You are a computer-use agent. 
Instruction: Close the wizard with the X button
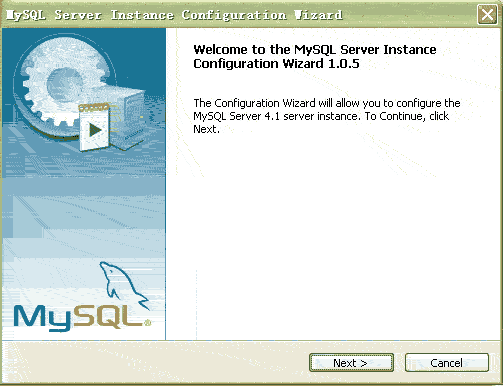(487, 15)
